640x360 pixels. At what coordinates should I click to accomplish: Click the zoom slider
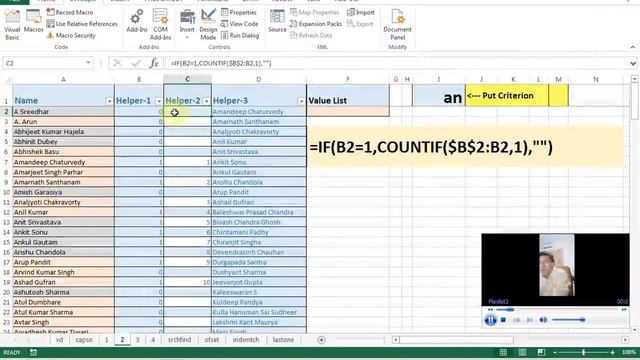pyautogui.click(x=583, y=352)
